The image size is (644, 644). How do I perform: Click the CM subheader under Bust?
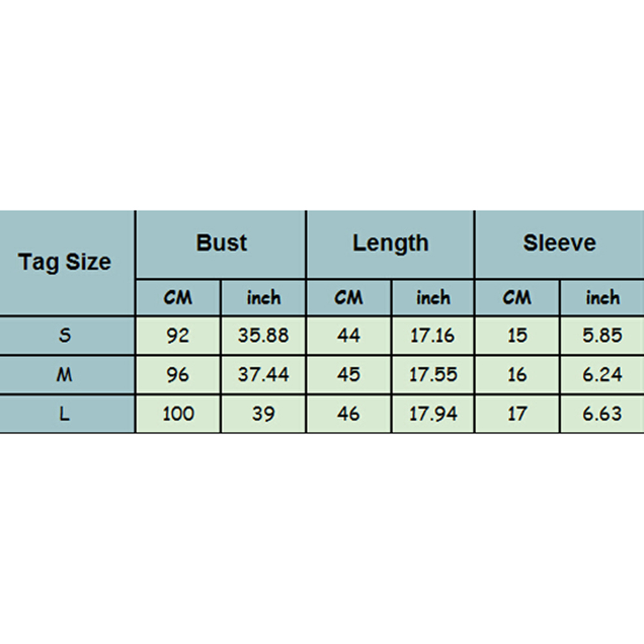pyautogui.click(x=178, y=298)
